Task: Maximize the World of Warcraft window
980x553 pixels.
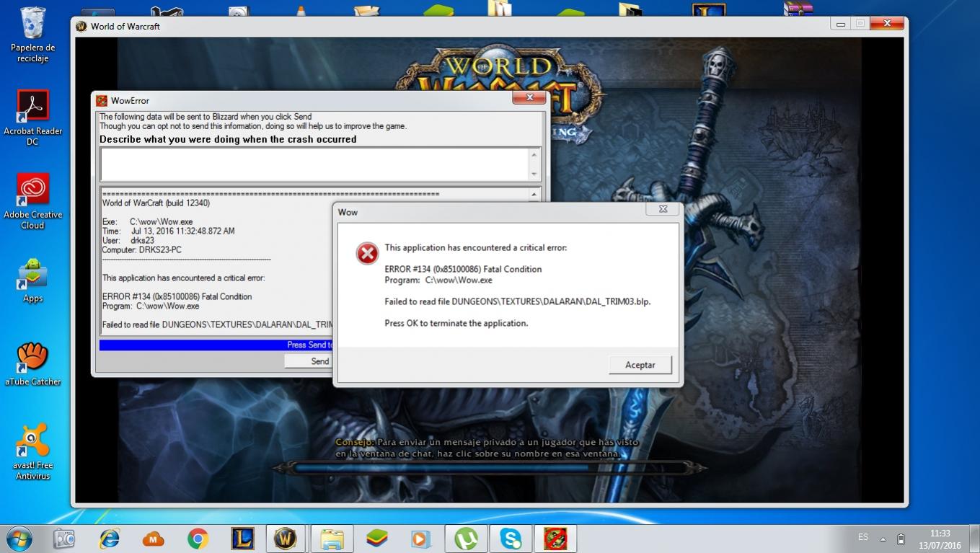Action: pos(860,24)
